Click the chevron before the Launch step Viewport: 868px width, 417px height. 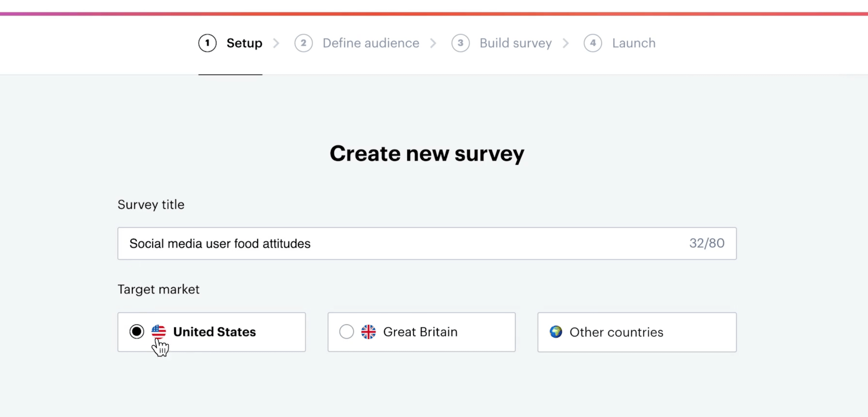click(565, 43)
